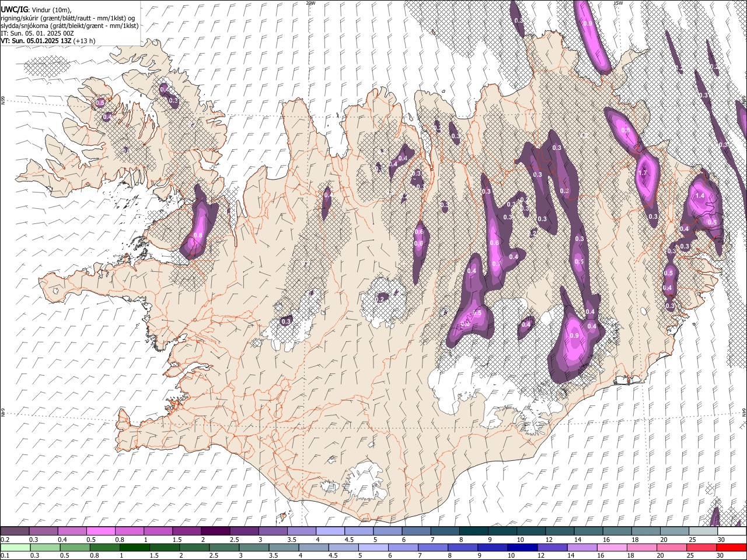
Task: Pick the bottom-row pink swatch labeled 18
Action: 642,547
